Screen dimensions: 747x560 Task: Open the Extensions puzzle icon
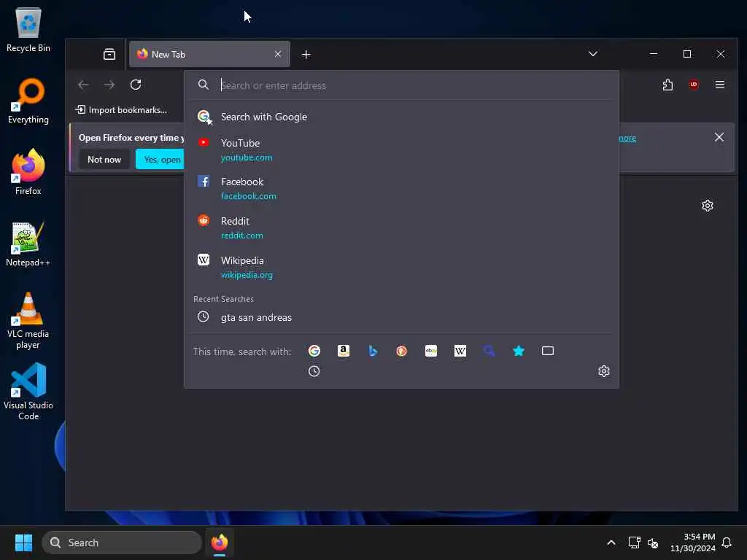pos(667,85)
